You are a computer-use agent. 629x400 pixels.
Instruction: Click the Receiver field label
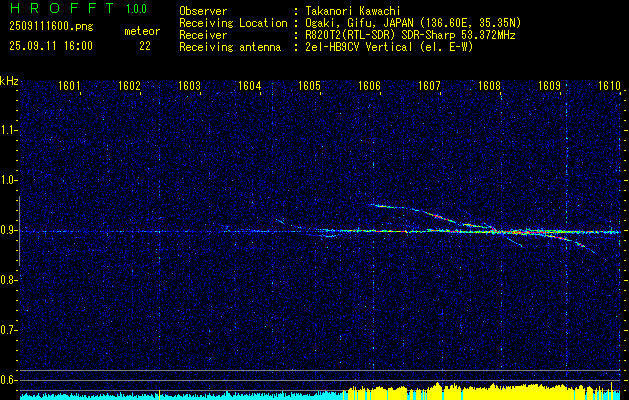coord(203,35)
